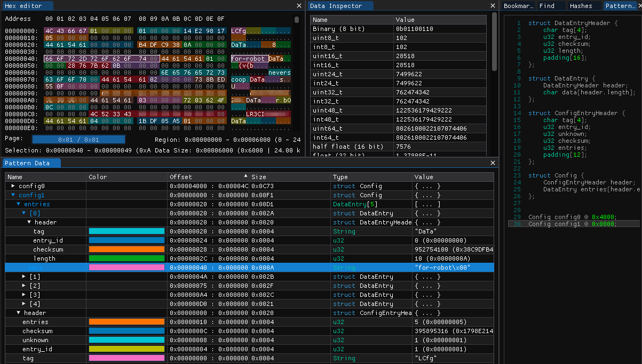642x364 pixels.
Task: Select the length row under entry [0]
Action: click(x=249, y=258)
